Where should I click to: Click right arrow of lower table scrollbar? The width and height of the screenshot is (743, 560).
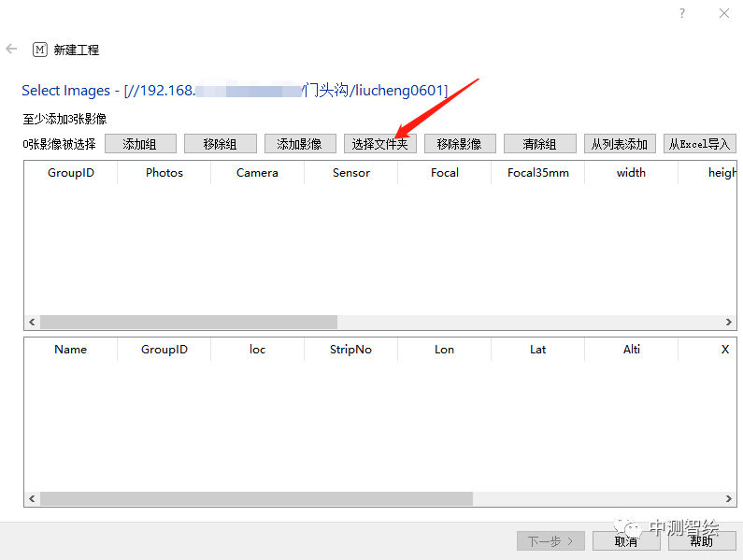[x=729, y=499]
